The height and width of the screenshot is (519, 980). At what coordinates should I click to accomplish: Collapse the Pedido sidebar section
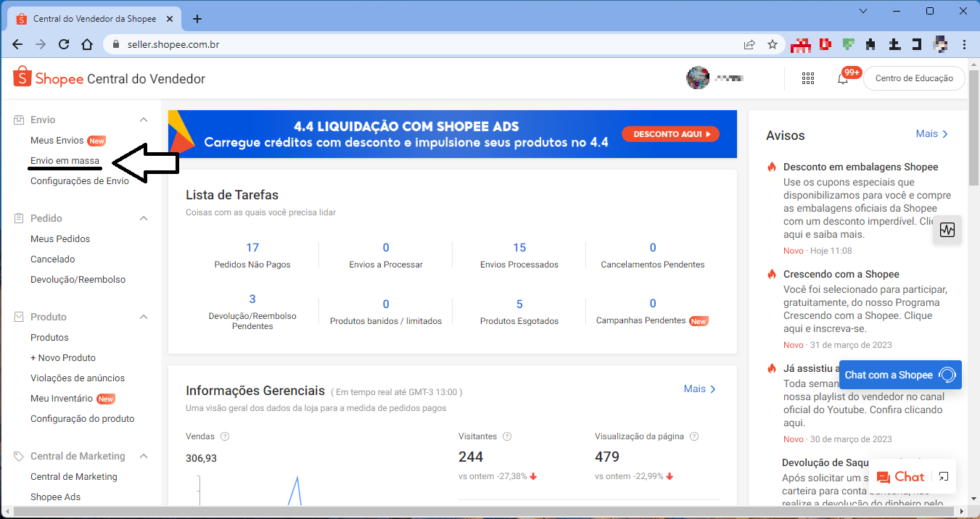coord(144,218)
